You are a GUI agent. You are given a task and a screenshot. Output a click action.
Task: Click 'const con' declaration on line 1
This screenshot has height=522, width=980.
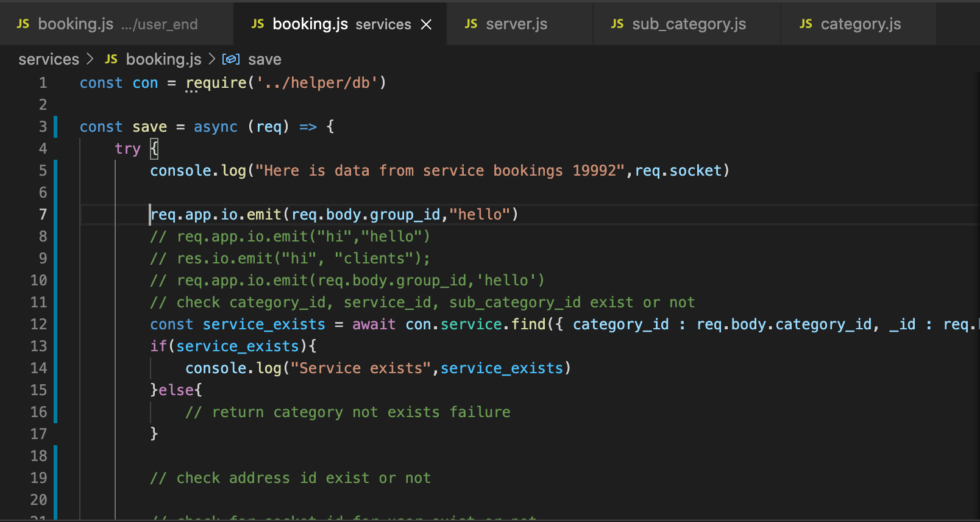119,83
